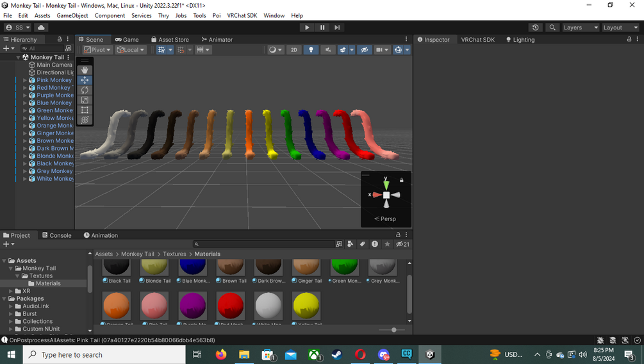Screen dimensions: 644x364
Task: Select the Materials folder in Assets tree
Action: [48, 283]
